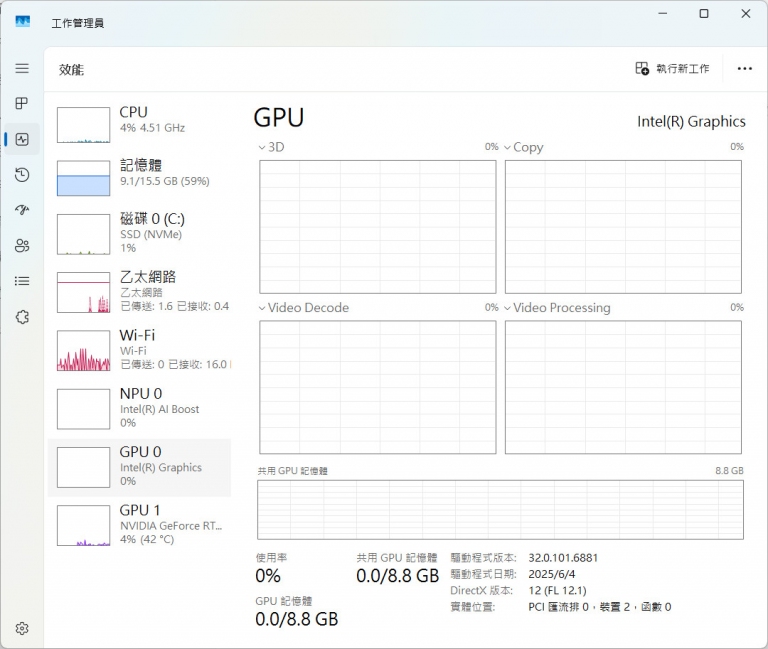Viewport: 768px width, 649px height.
Task: Open the hamburger navigation menu
Action: point(22,68)
